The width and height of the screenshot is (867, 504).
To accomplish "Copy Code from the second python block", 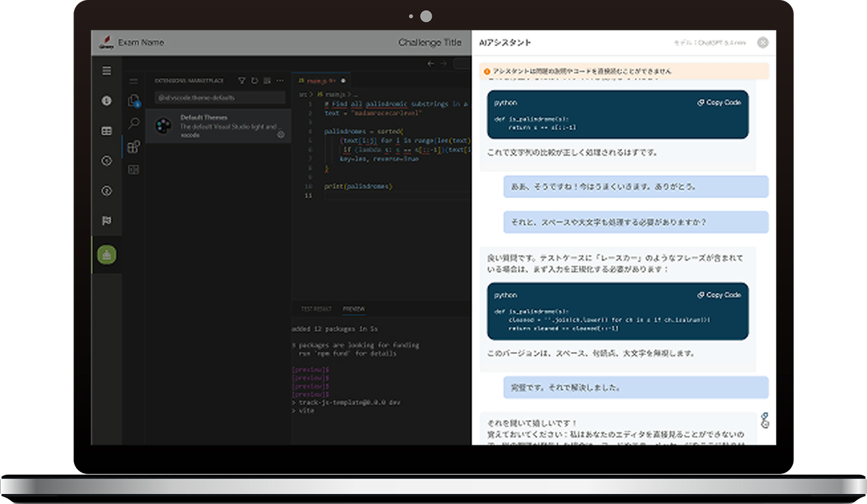I will (x=719, y=295).
